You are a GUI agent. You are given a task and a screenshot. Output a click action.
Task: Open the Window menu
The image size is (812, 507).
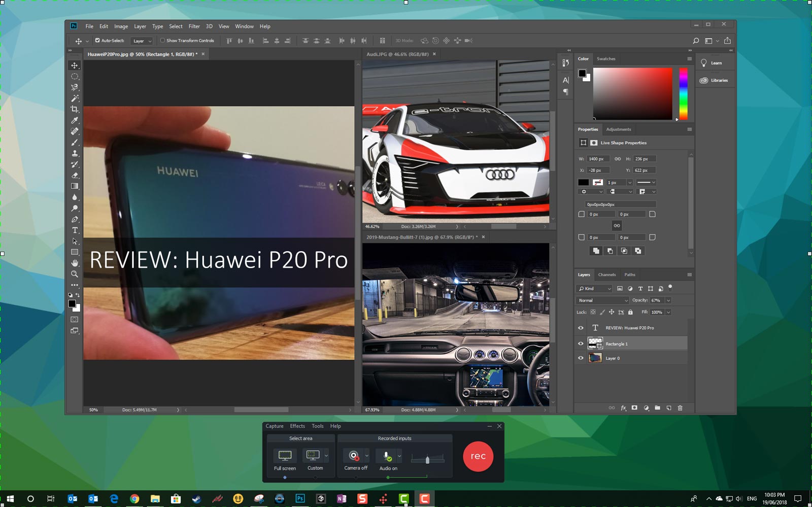pyautogui.click(x=244, y=26)
